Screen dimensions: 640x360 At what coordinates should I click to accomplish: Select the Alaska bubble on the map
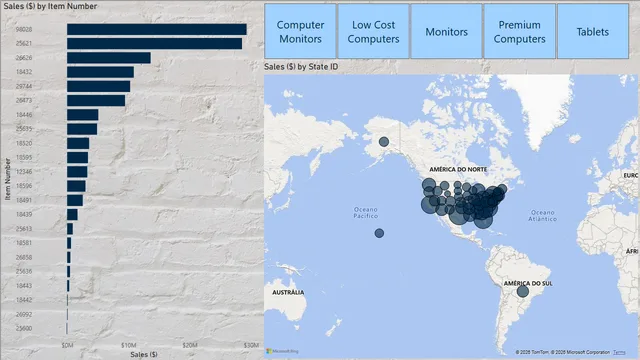(384, 142)
